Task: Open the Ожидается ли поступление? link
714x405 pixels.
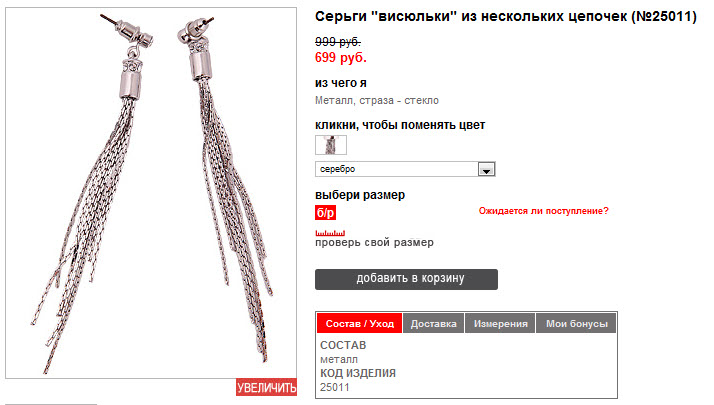Action: tap(543, 211)
